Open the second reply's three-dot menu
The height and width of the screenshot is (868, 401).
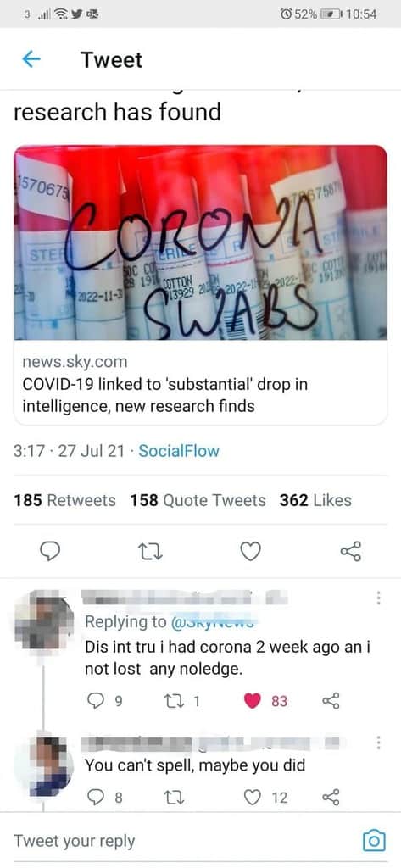click(378, 743)
